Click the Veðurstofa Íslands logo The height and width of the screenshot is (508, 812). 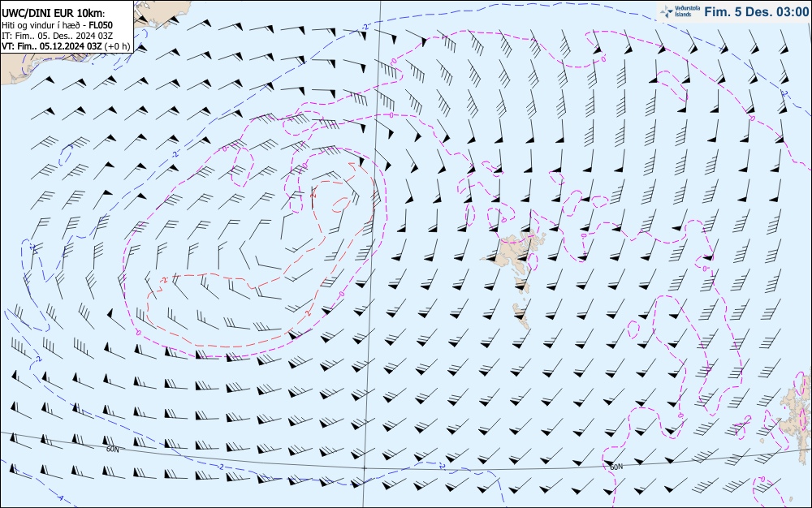pos(680,11)
